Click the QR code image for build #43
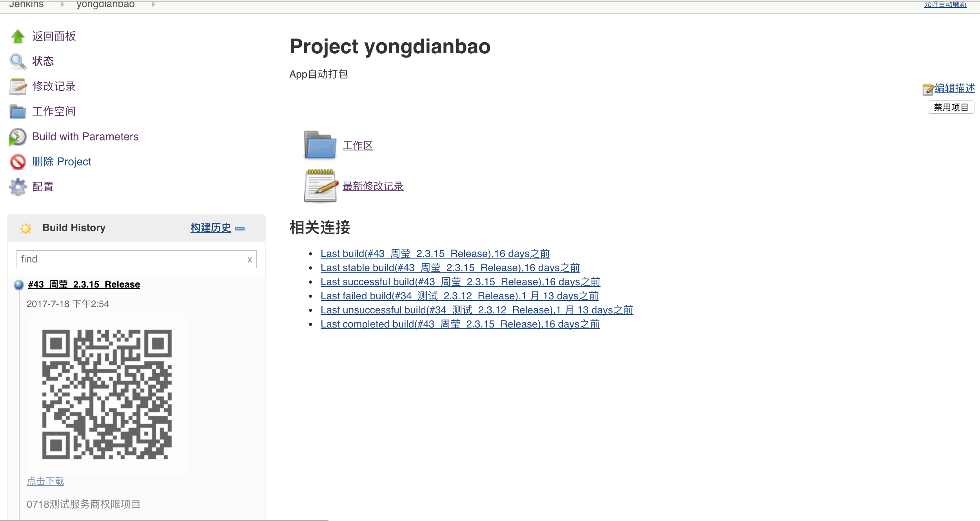This screenshot has width=980, height=521. (x=107, y=394)
